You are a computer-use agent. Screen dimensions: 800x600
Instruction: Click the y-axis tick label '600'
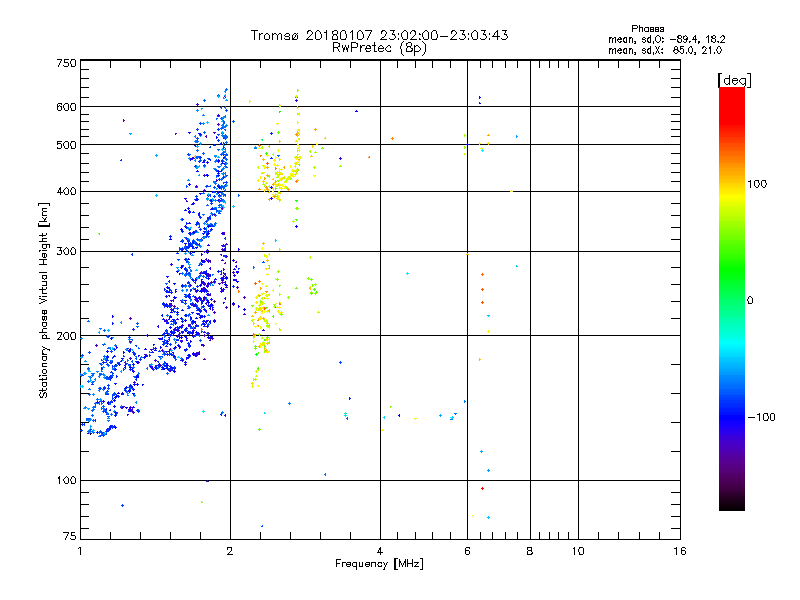pyautogui.click(x=66, y=107)
